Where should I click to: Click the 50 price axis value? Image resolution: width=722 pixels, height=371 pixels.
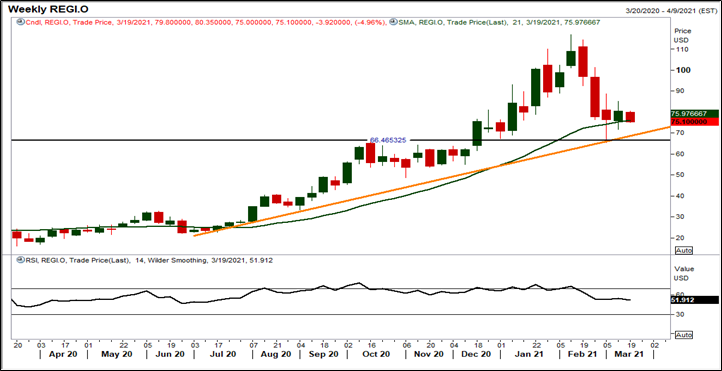pos(679,175)
